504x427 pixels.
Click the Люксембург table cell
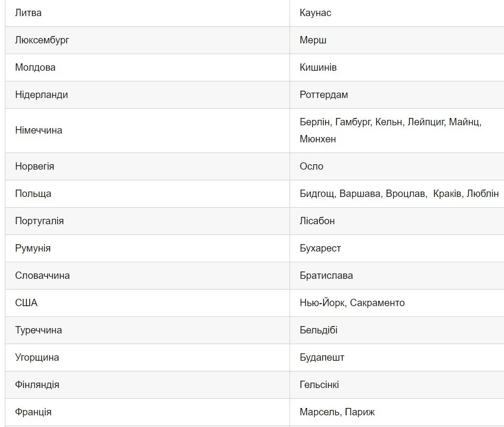[x=42, y=40]
